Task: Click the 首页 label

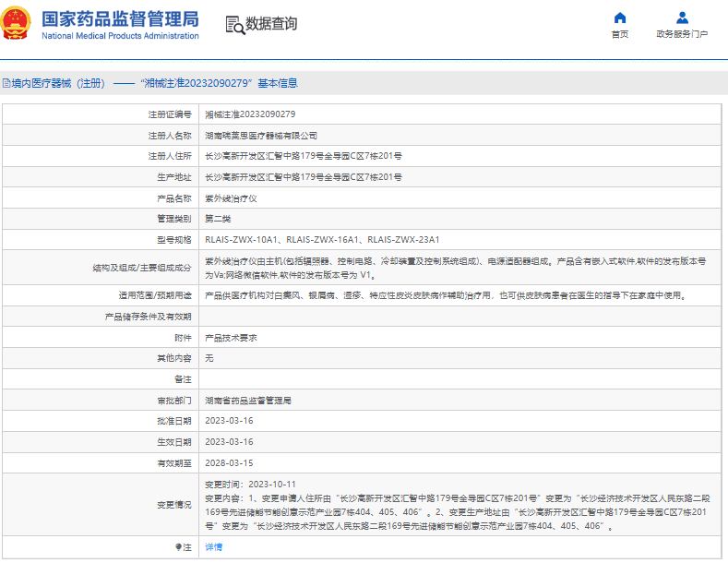Action: click(x=620, y=34)
